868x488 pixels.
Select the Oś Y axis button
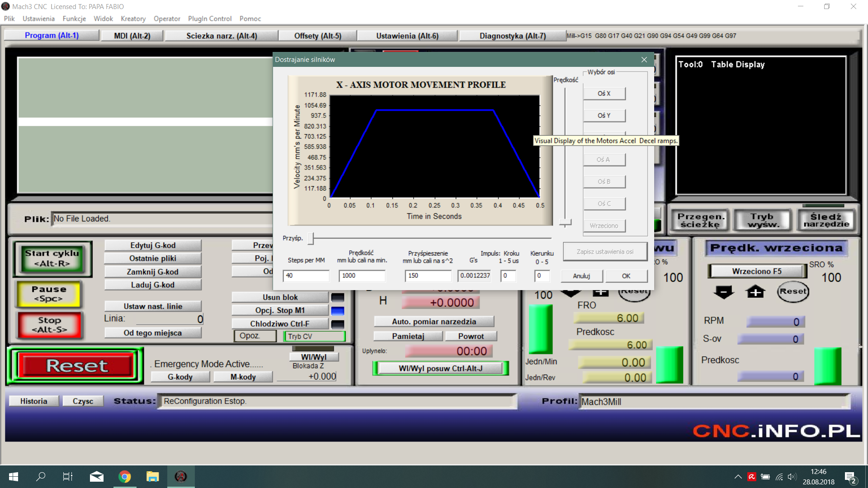tap(604, 115)
